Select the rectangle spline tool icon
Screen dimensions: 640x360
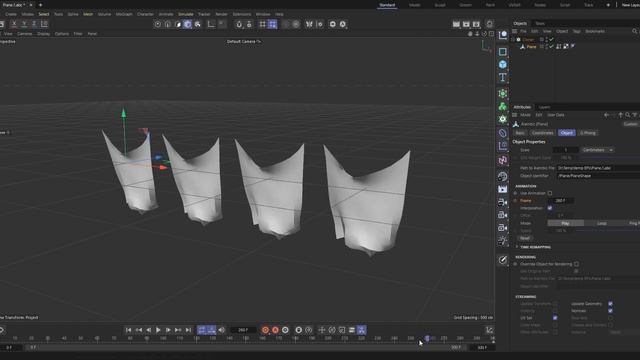pyautogui.click(x=502, y=52)
